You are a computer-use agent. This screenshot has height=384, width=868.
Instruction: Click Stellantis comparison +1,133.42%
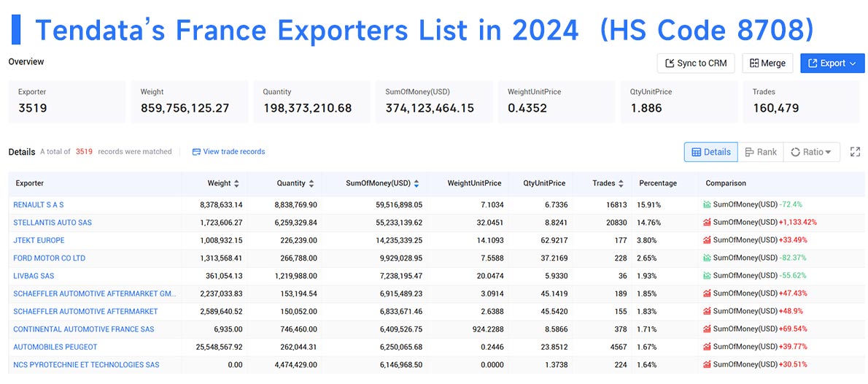(x=798, y=222)
